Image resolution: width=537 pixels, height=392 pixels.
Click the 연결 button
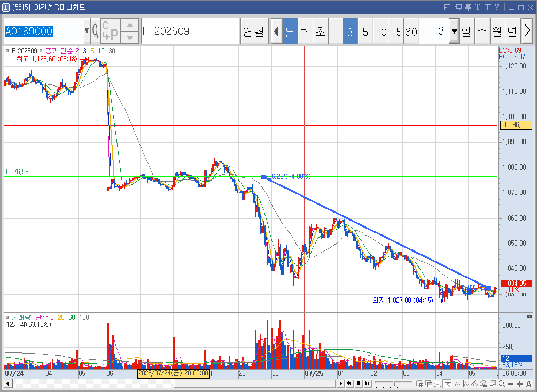[x=254, y=31]
